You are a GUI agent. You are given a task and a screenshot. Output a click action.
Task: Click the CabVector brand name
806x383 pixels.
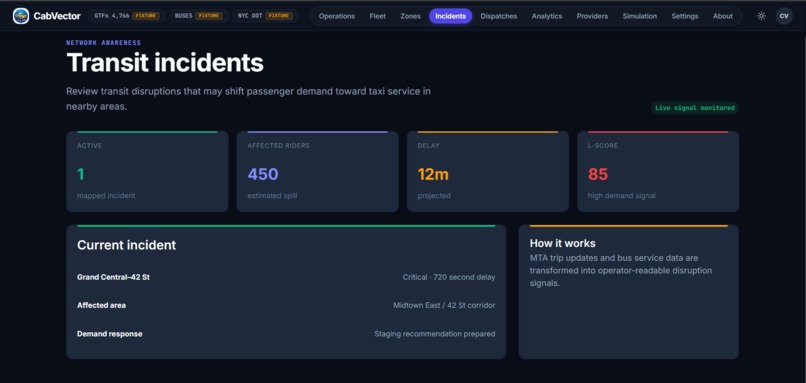coord(57,16)
